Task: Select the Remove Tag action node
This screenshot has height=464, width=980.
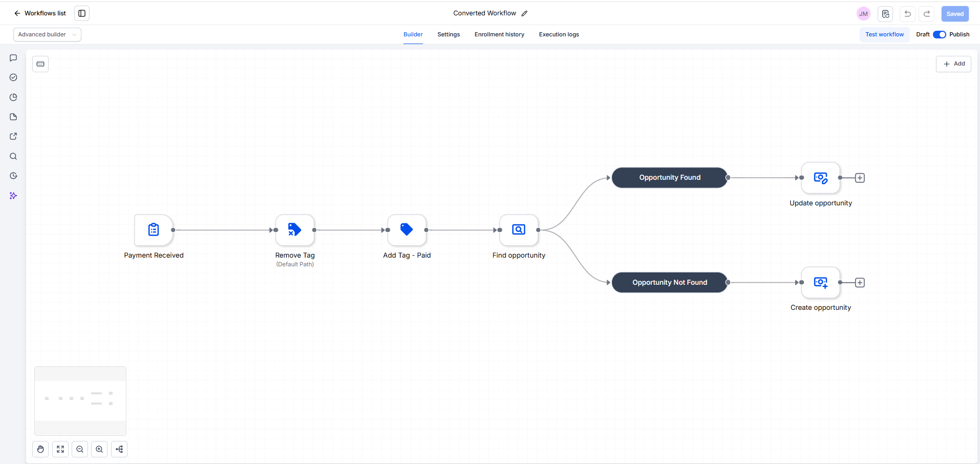Action: pyautogui.click(x=295, y=230)
